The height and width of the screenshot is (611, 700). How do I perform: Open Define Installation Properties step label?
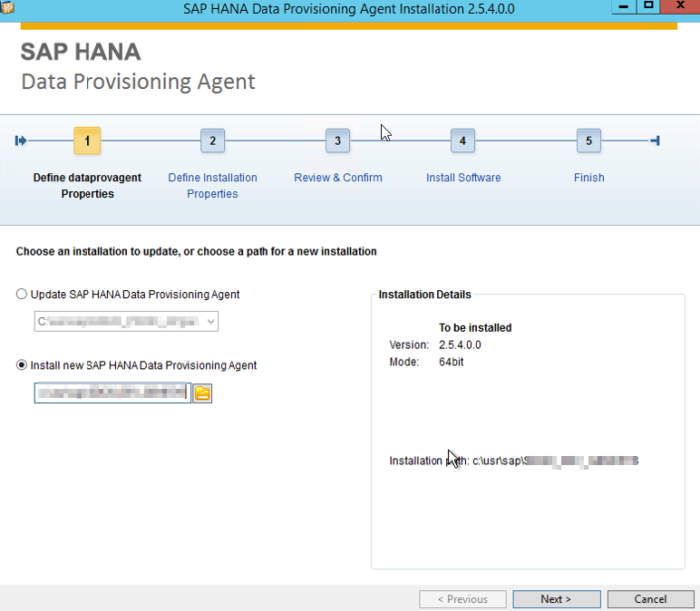click(212, 186)
